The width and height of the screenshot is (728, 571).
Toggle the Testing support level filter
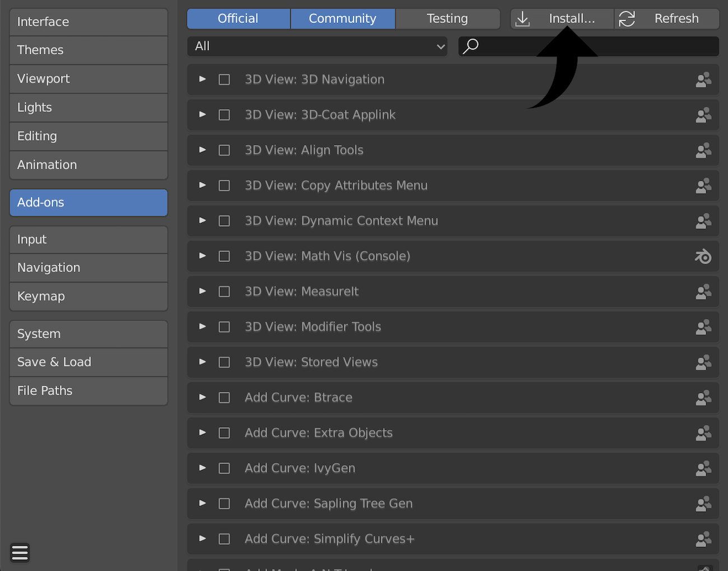pos(447,18)
